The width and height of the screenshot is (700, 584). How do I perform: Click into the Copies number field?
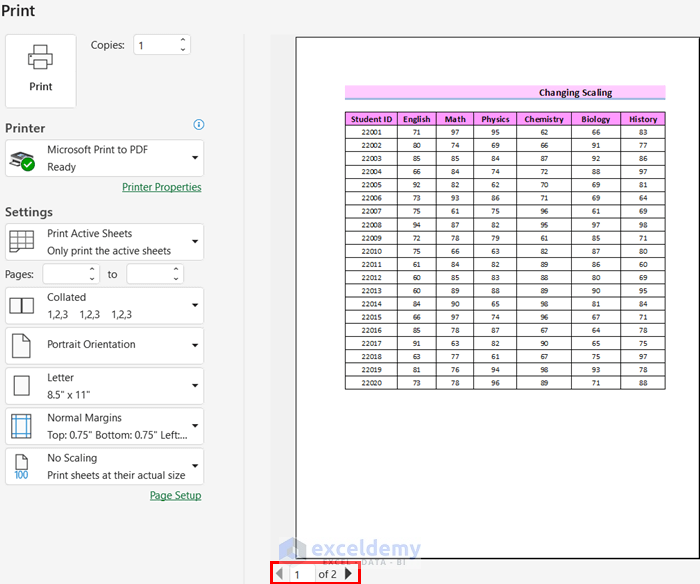pyautogui.click(x=156, y=45)
